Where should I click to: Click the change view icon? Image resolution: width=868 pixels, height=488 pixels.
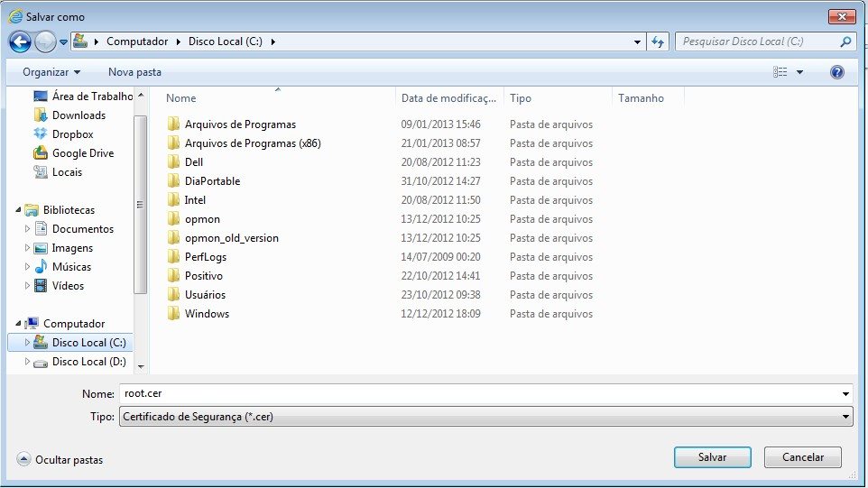(780, 72)
